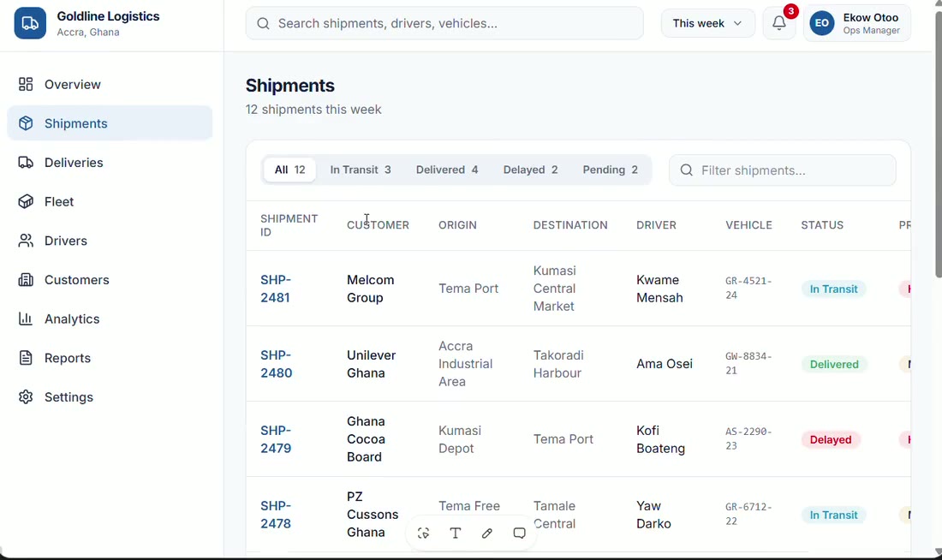Switch to the In Transit 3 tab

361,170
